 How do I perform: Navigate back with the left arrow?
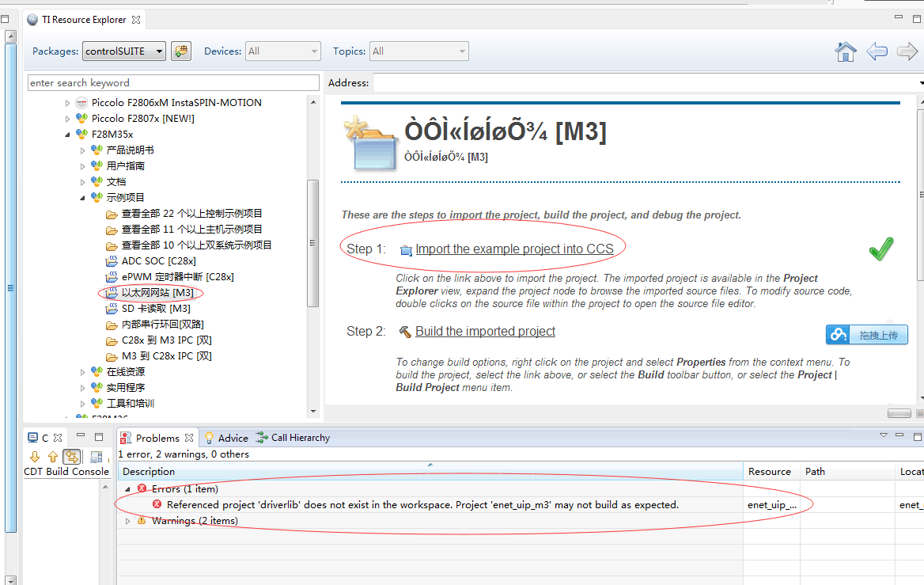[x=877, y=52]
